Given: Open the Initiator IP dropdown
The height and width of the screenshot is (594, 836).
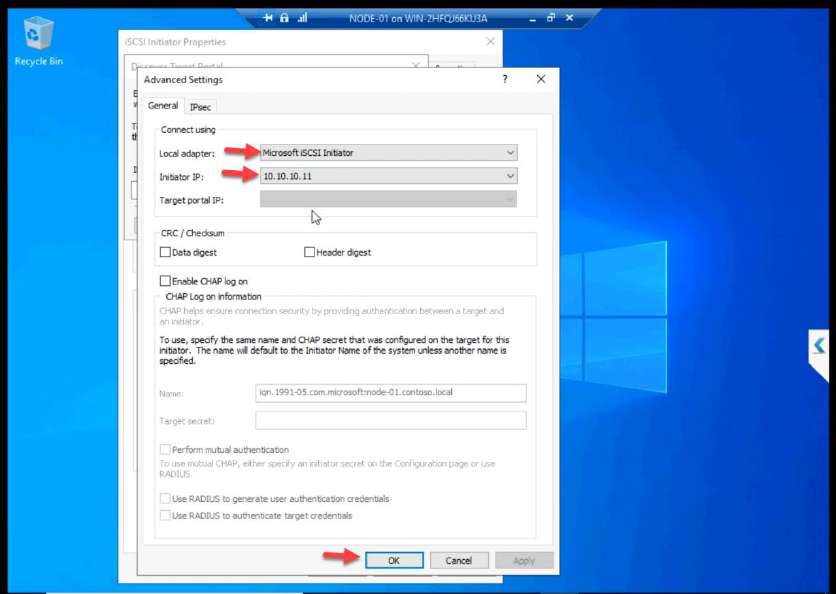Looking at the screenshot, I should 389,176.
